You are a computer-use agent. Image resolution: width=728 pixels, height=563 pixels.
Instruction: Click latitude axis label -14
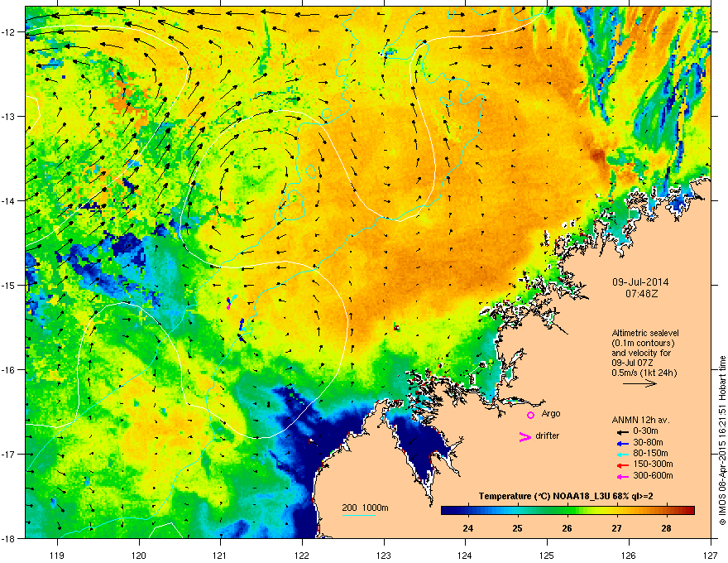[8, 201]
